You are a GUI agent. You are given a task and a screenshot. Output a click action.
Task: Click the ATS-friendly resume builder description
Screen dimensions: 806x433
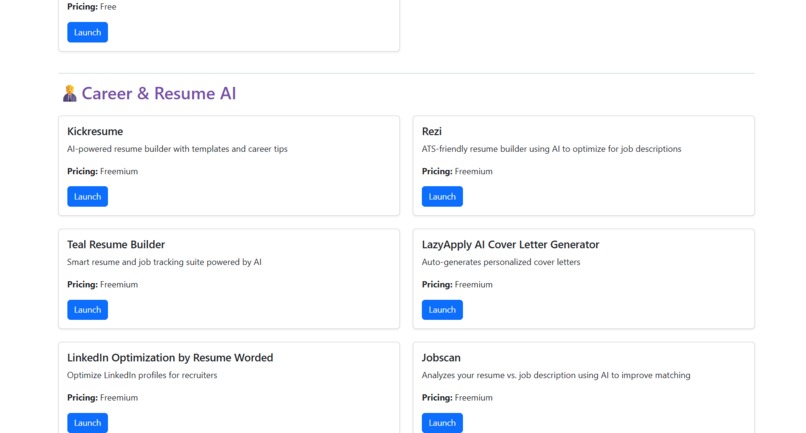[x=552, y=149]
